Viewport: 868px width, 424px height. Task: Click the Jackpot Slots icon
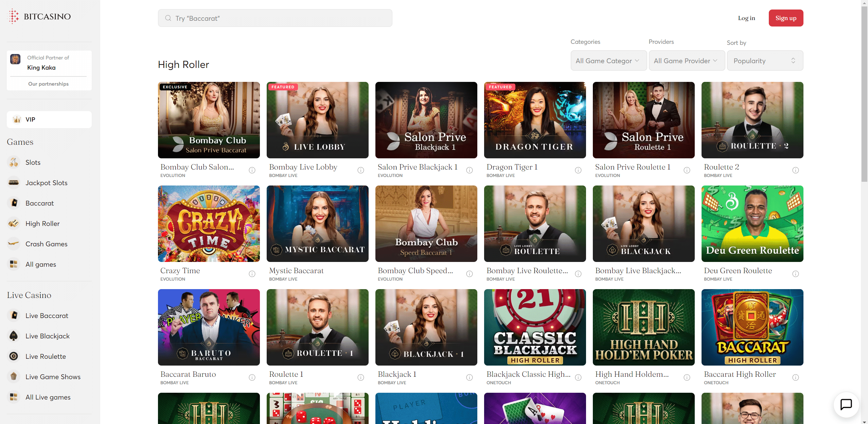pos(14,183)
